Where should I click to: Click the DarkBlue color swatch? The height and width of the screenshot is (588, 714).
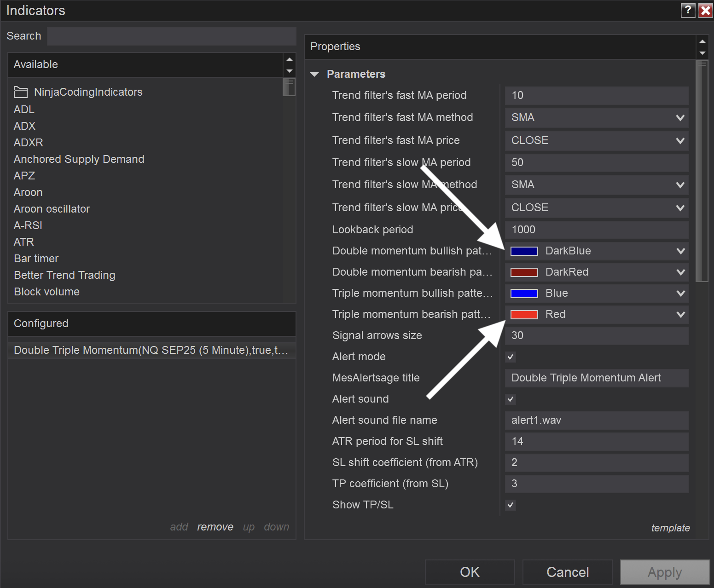point(524,251)
